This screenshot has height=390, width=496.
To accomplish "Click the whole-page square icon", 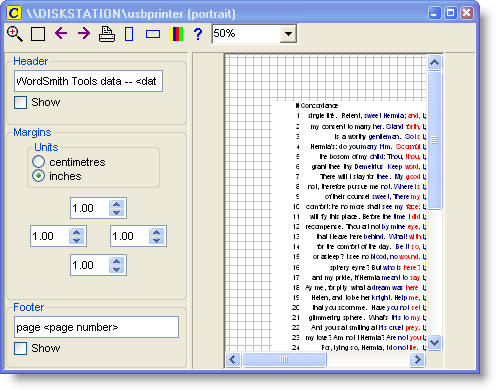I will [x=38, y=34].
